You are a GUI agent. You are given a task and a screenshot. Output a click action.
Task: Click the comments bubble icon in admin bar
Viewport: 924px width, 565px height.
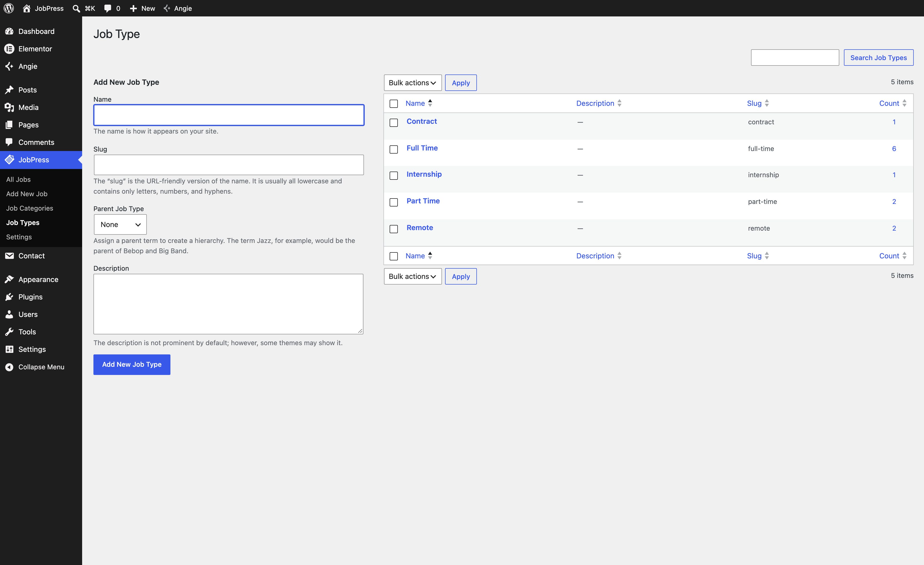point(108,8)
